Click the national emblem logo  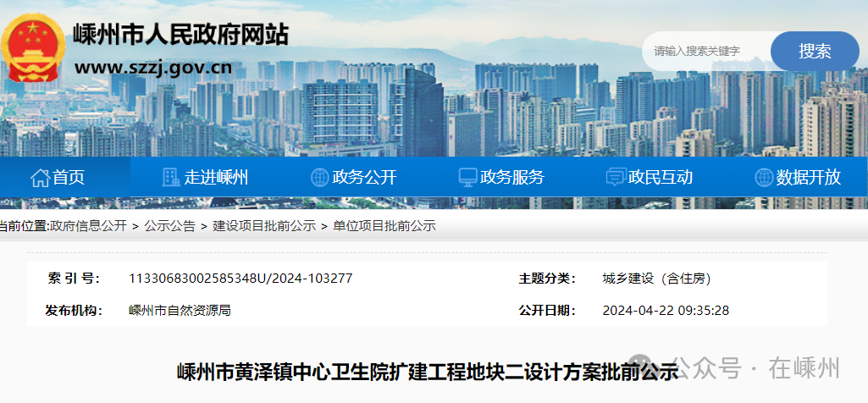pyautogui.click(x=33, y=47)
